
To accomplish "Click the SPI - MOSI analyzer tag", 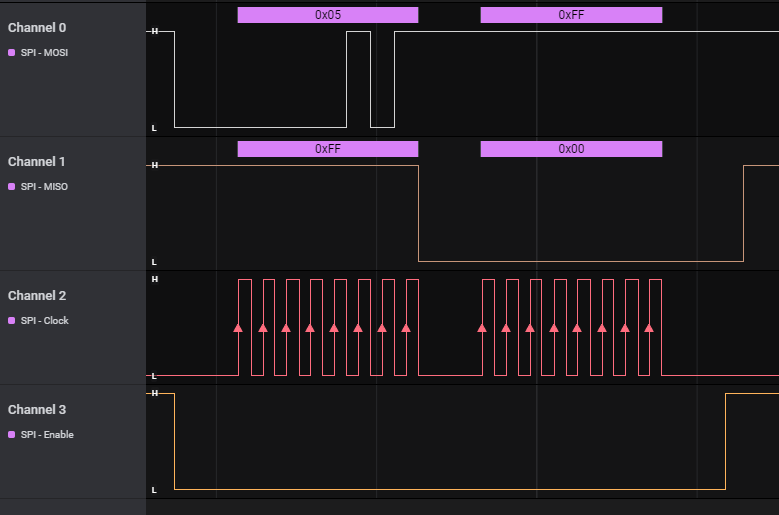I will coord(44,53).
